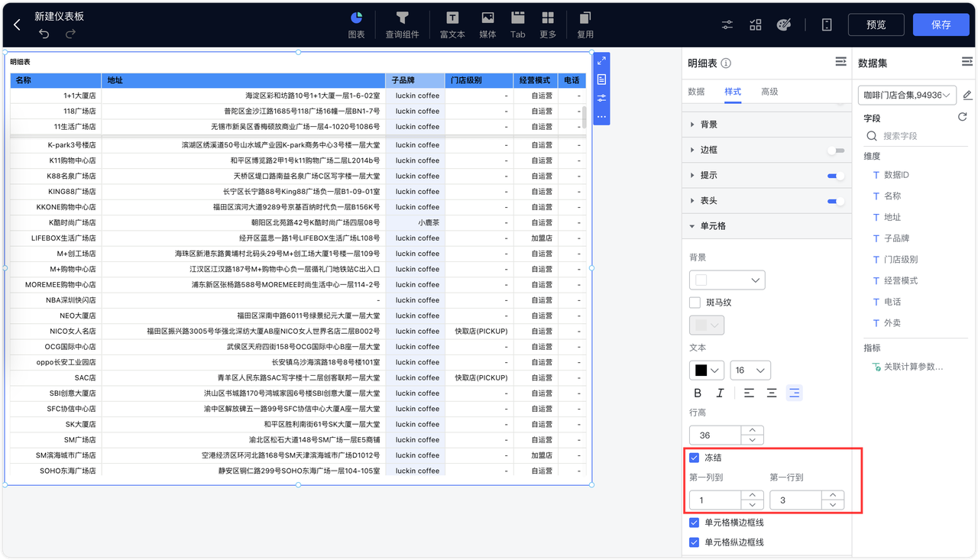978x560 pixels.
Task: Click the 第一列到 freeze column input
Action: pyautogui.click(x=714, y=500)
